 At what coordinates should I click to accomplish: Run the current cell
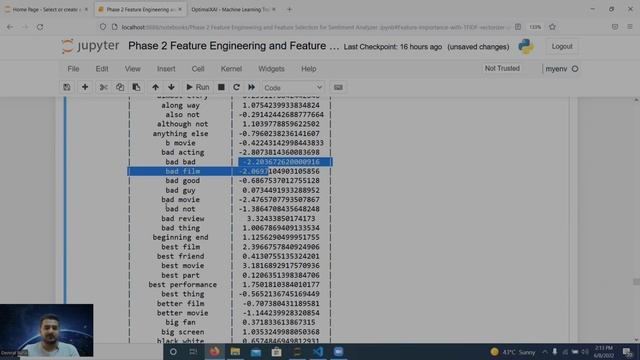(x=198, y=87)
